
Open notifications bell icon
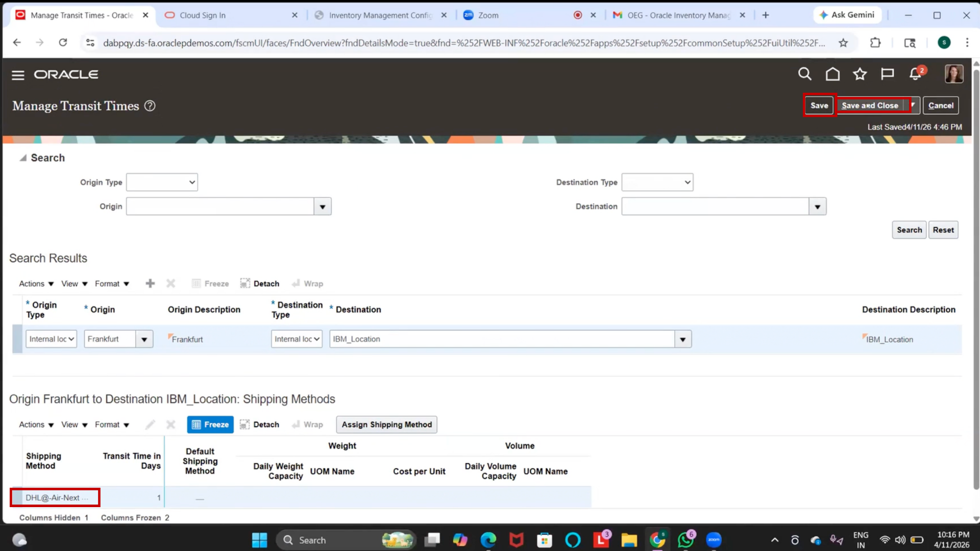click(915, 74)
